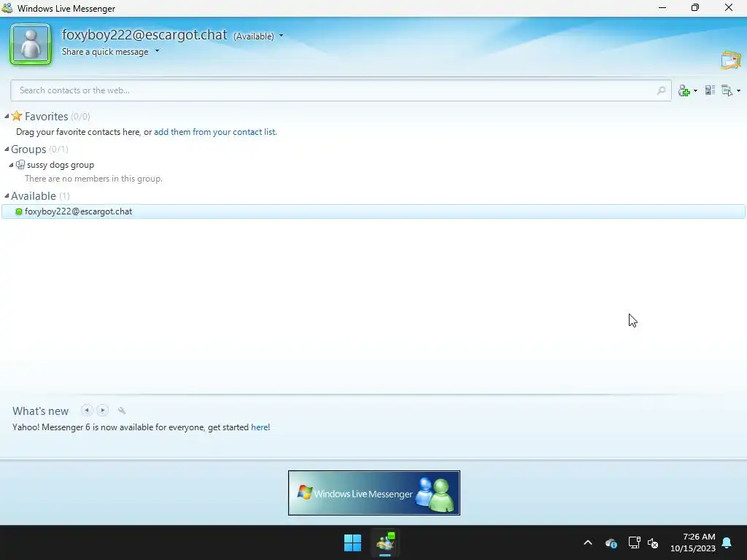Open the Add contact dropdown arrow
This screenshot has height=560, width=747.
pos(695,90)
